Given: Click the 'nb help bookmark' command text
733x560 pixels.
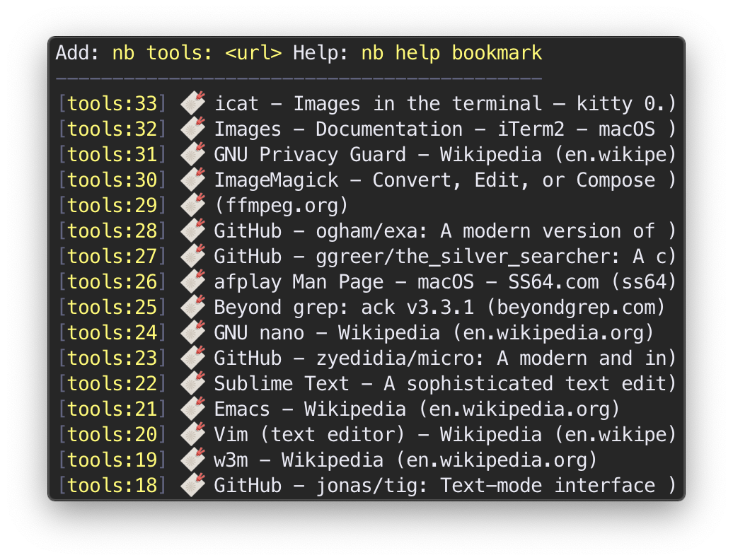Looking at the screenshot, I should coord(451,53).
